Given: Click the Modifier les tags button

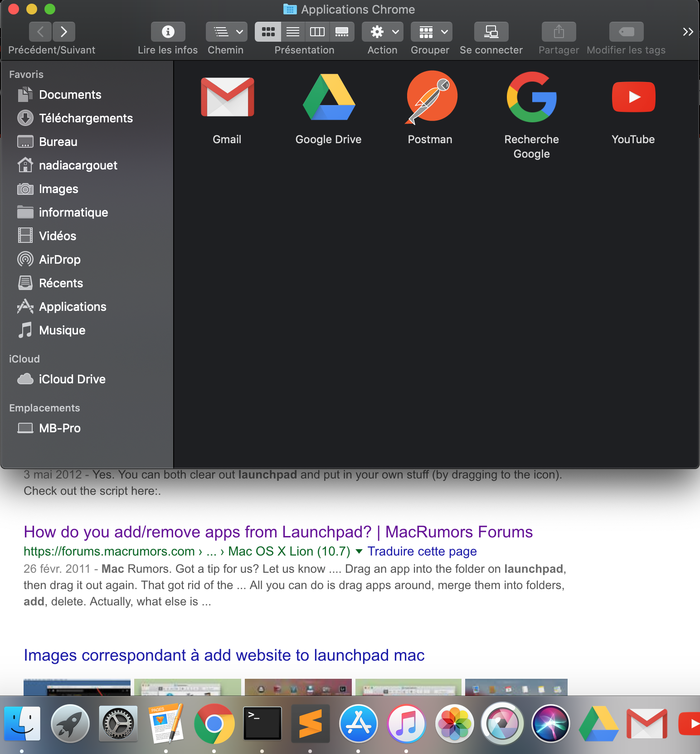Looking at the screenshot, I should click(x=627, y=32).
